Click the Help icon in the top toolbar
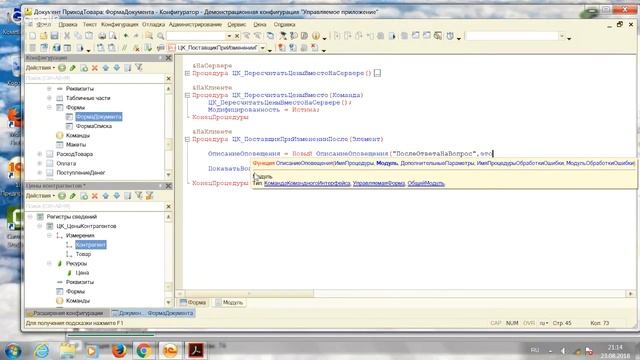 pyautogui.click(x=316, y=36)
